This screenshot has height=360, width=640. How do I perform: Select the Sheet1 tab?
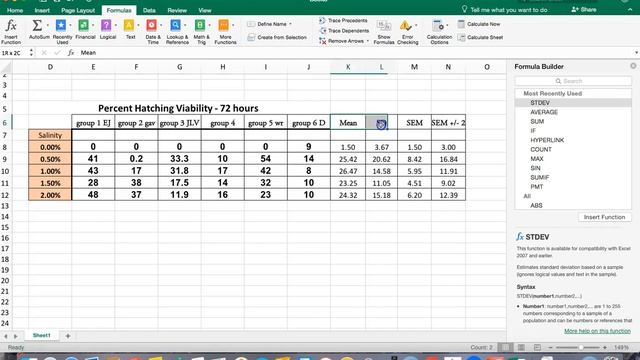42,336
